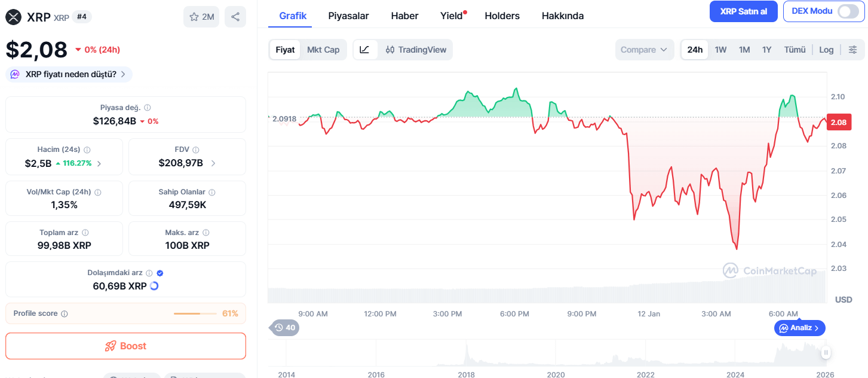Screen dimensions: 868x378
Task: Open info icon next to Maks. arz
Action: (206, 233)
